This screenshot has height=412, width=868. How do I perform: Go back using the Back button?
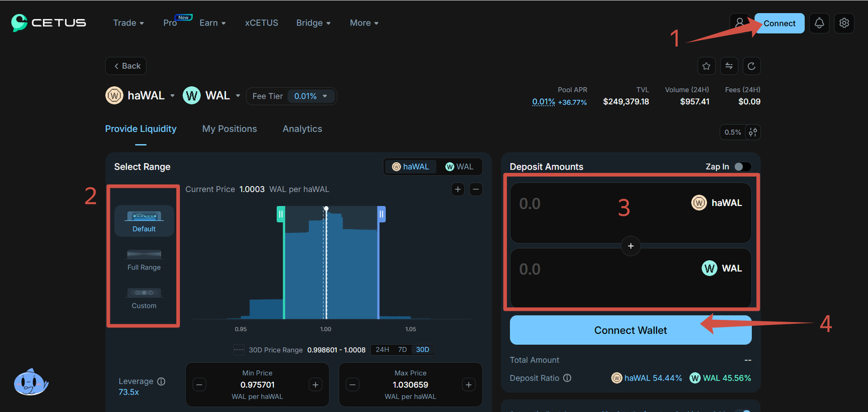click(x=126, y=66)
